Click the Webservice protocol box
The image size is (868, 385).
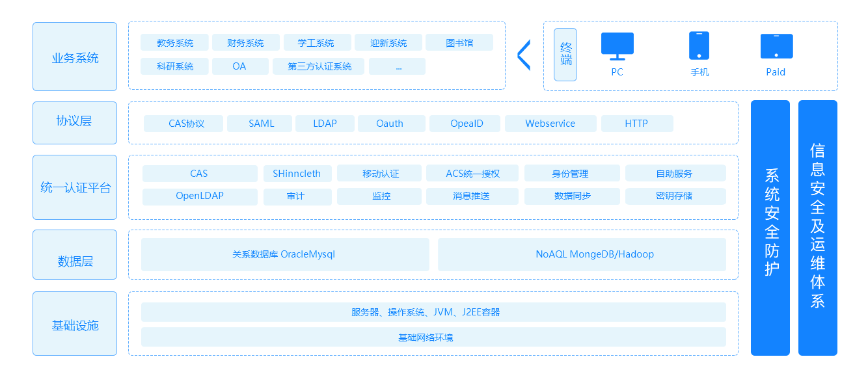tap(550, 124)
